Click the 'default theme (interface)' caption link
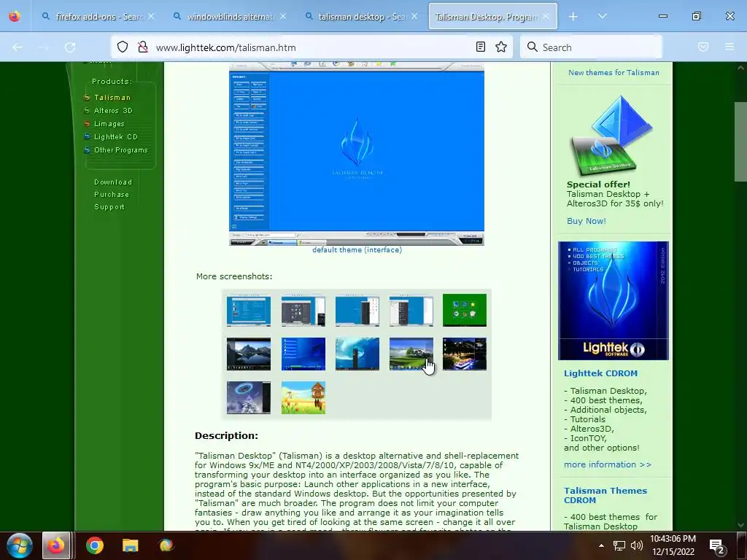747x560 pixels. (x=357, y=249)
